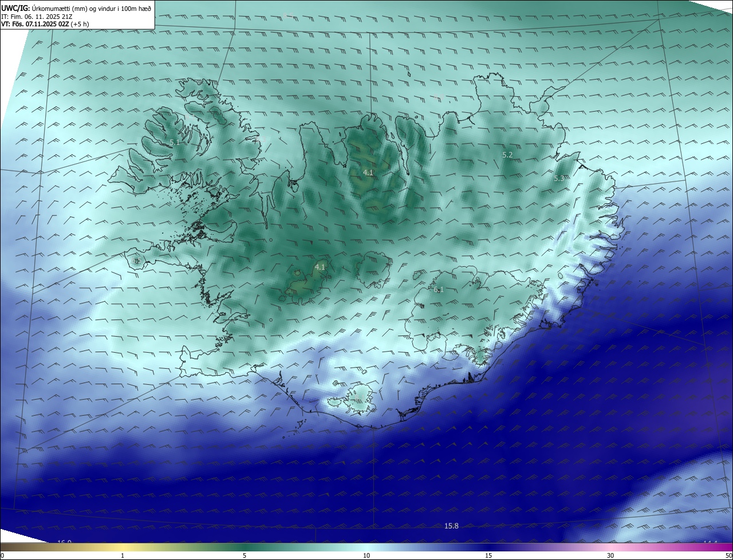Click the colorbar tick label '10'
Viewport: 733px width, 560px height.
click(x=366, y=555)
